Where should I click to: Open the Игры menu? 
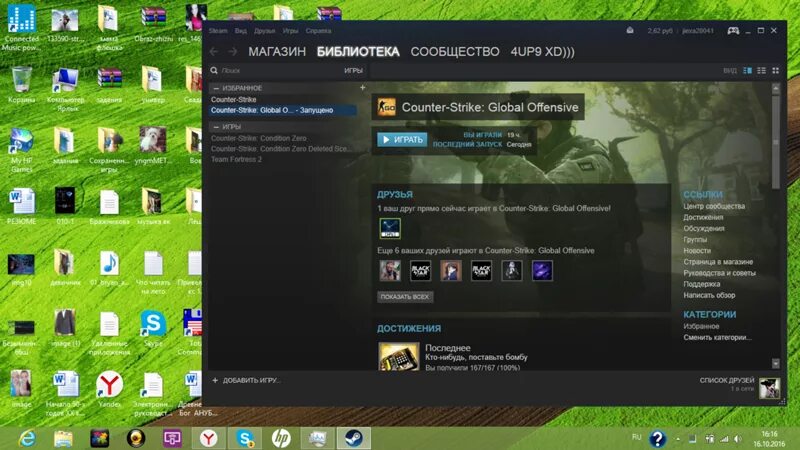tap(290, 31)
